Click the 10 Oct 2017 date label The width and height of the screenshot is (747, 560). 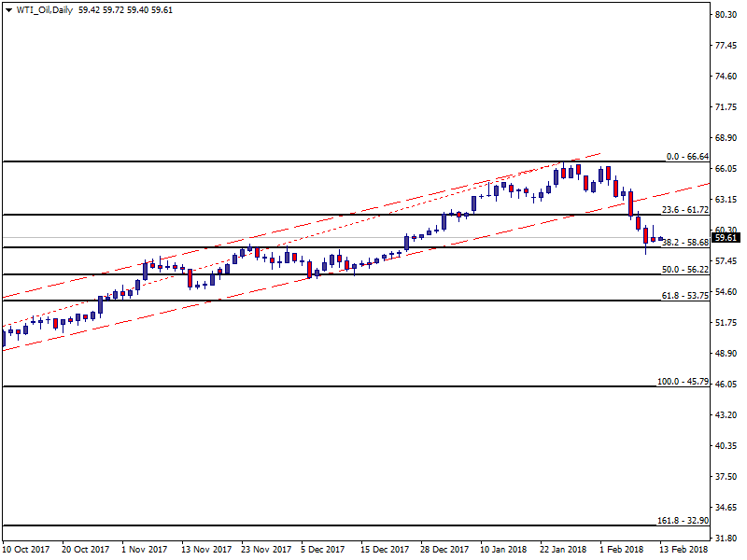click(x=26, y=550)
